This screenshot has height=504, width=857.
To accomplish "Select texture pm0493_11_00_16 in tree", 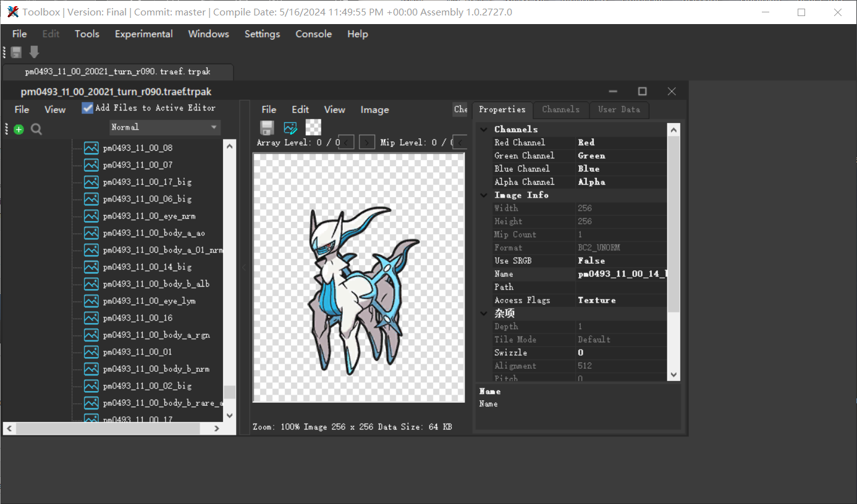I will [138, 318].
